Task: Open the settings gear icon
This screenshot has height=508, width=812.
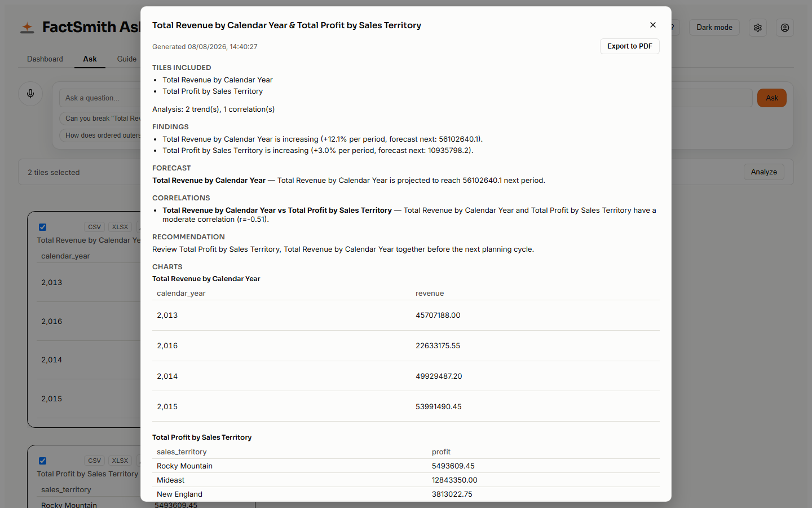Action: click(x=758, y=28)
